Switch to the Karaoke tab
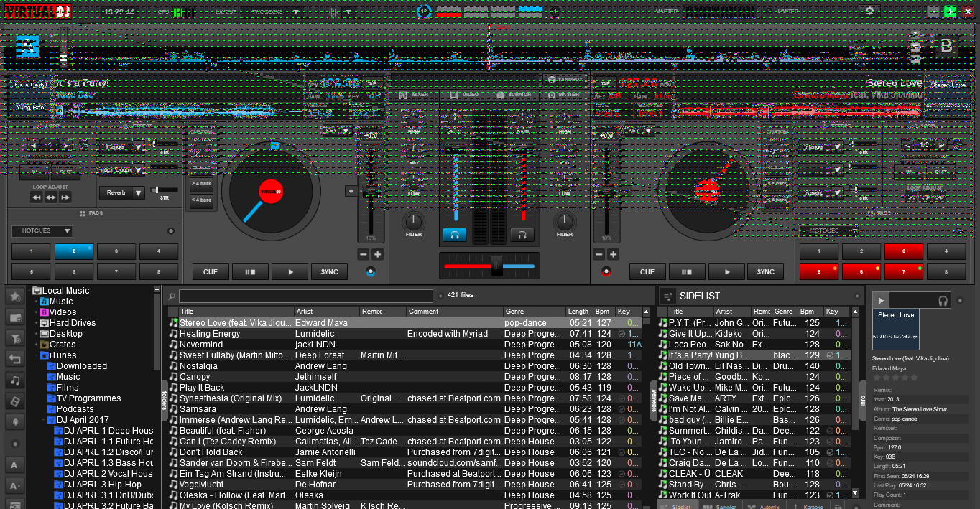The width and height of the screenshot is (980, 509). [x=808, y=505]
